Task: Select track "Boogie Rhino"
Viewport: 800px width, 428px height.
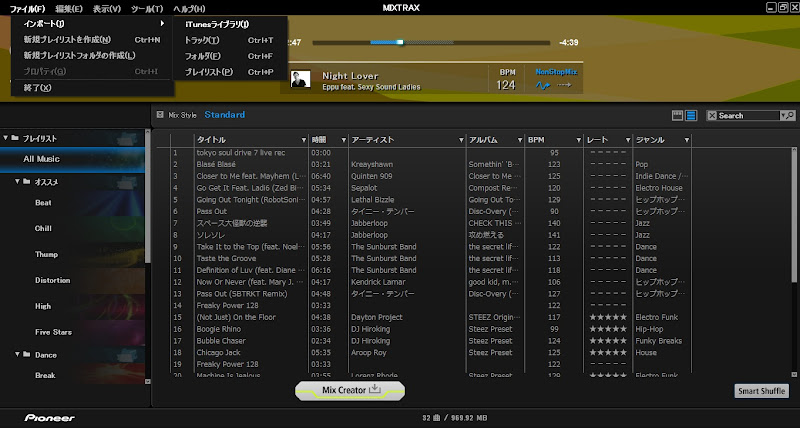Action: [219, 329]
